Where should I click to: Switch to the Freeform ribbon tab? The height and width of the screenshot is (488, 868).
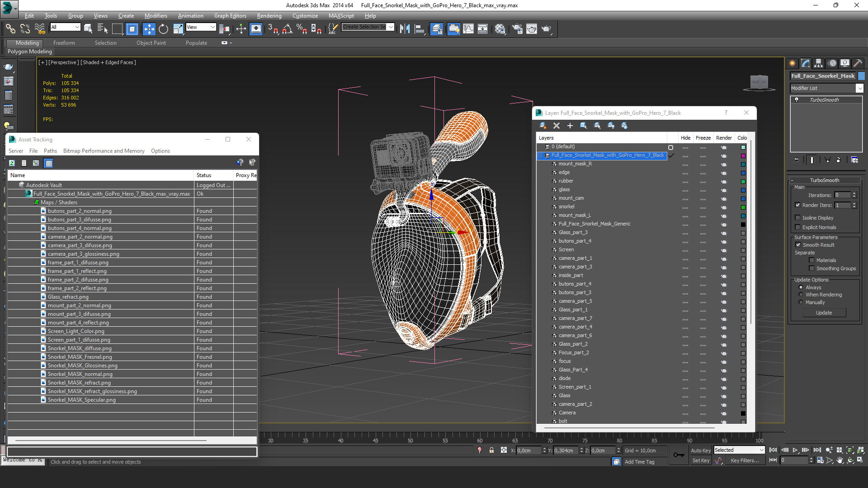point(64,43)
